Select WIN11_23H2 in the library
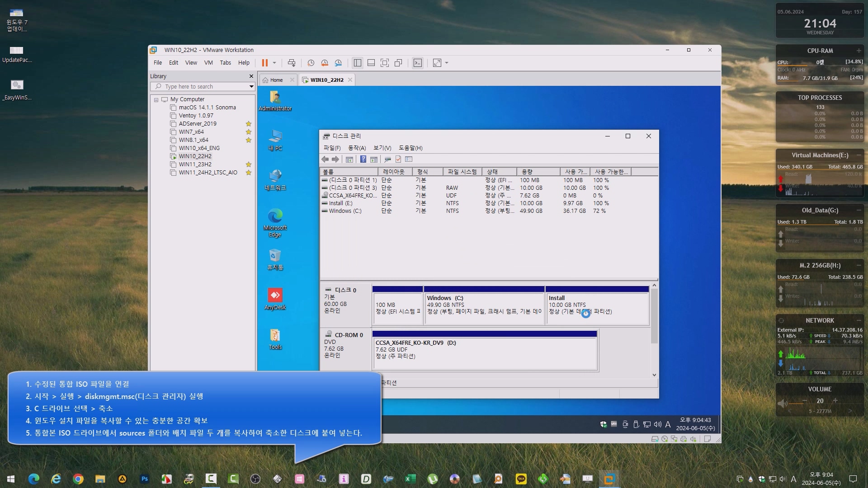 coord(195,164)
